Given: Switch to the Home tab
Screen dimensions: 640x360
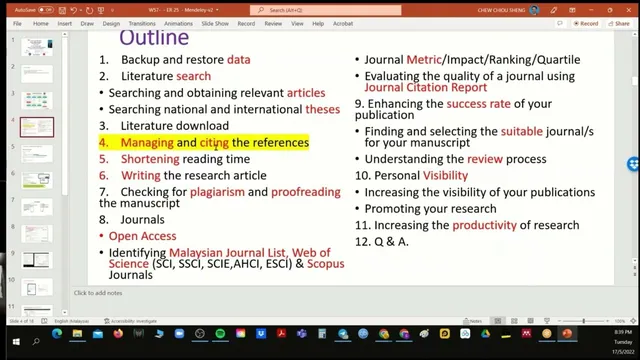Looking at the screenshot, I should coord(40,24).
